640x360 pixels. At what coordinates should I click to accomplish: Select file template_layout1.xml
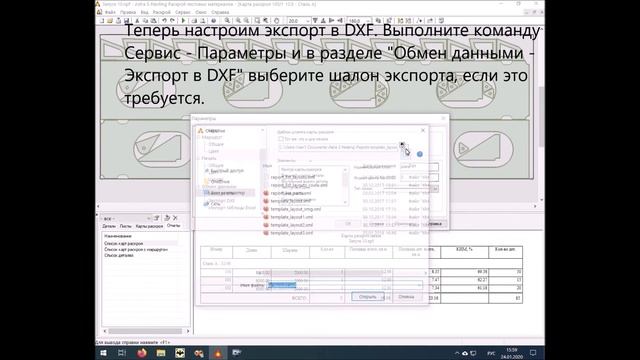[291, 217]
